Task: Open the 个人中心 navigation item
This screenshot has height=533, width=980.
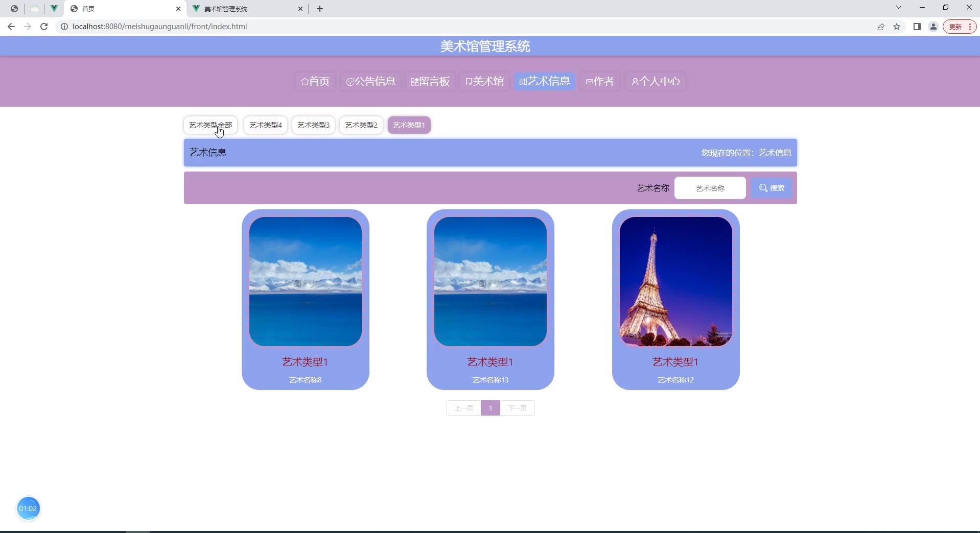Action: pyautogui.click(x=656, y=81)
